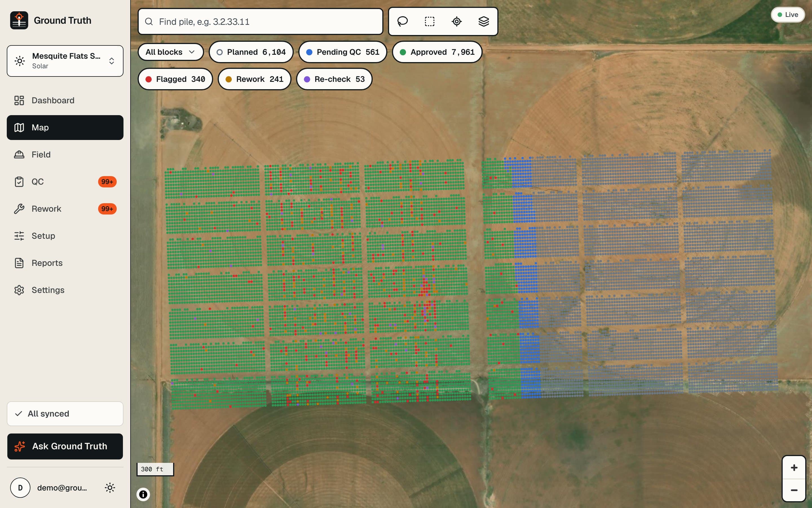Zoom in on the map

pos(794,468)
